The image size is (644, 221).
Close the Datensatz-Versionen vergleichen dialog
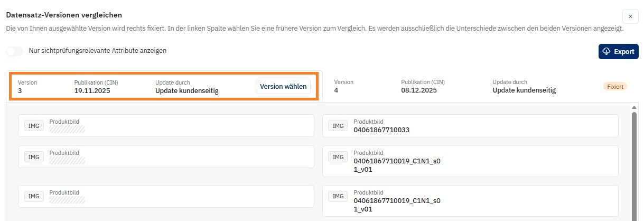click(x=630, y=16)
